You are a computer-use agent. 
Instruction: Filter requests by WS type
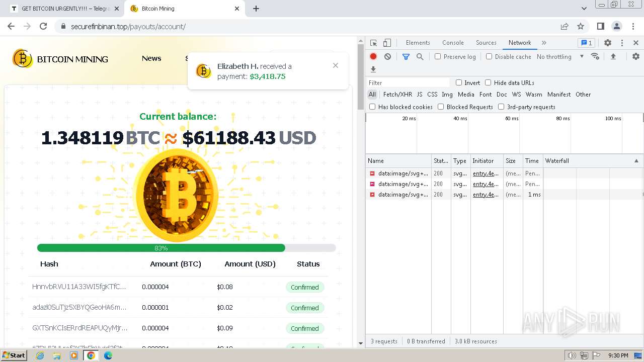click(517, 95)
